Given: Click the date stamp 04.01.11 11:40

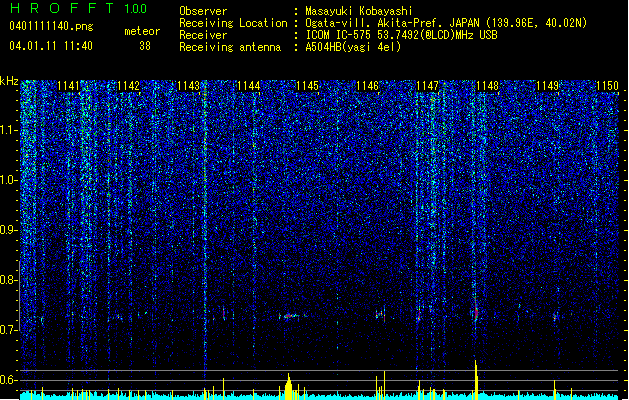Looking at the screenshot, I should 51,46.
